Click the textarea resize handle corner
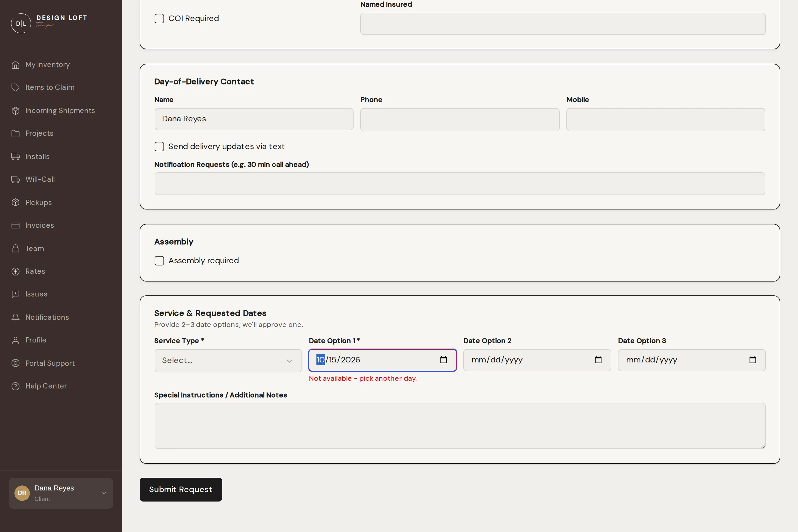This screenshot has height=532, width=798. pyautogui.click(x=763, y=446)
